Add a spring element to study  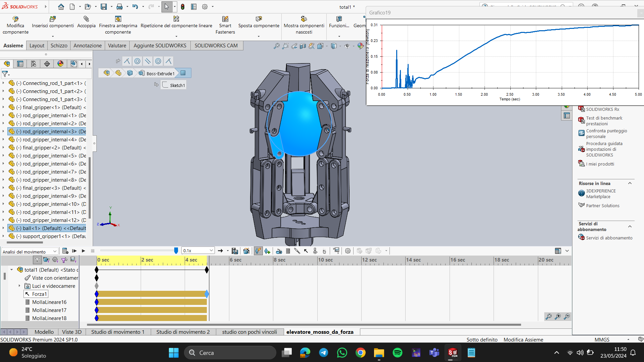288,251
